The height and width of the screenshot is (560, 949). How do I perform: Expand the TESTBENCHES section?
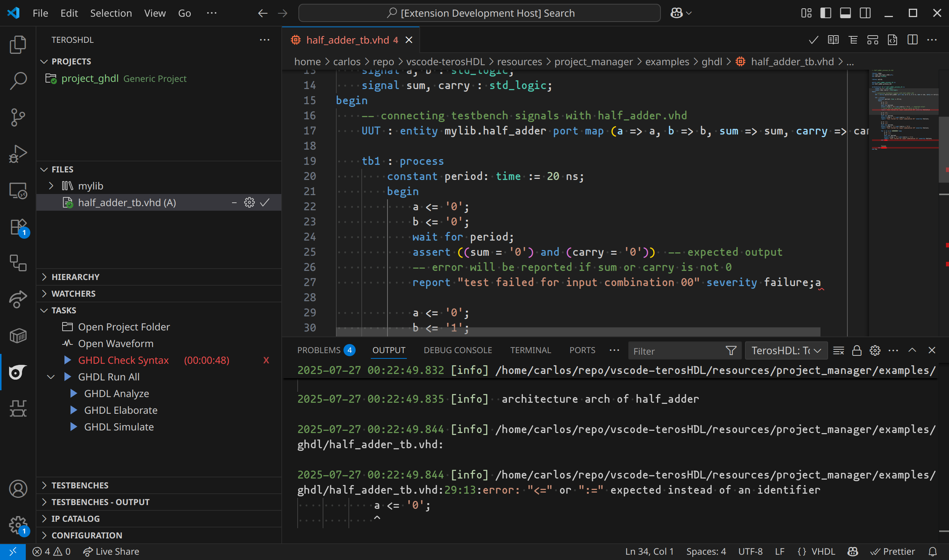(x=44, y=485)
